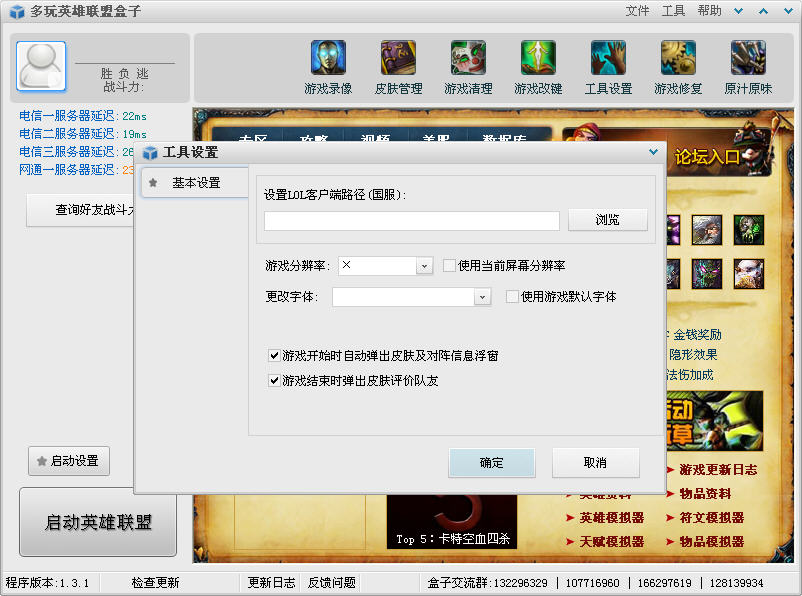Click the user avatar picture
802x596 pixels.
pos(41,67)
